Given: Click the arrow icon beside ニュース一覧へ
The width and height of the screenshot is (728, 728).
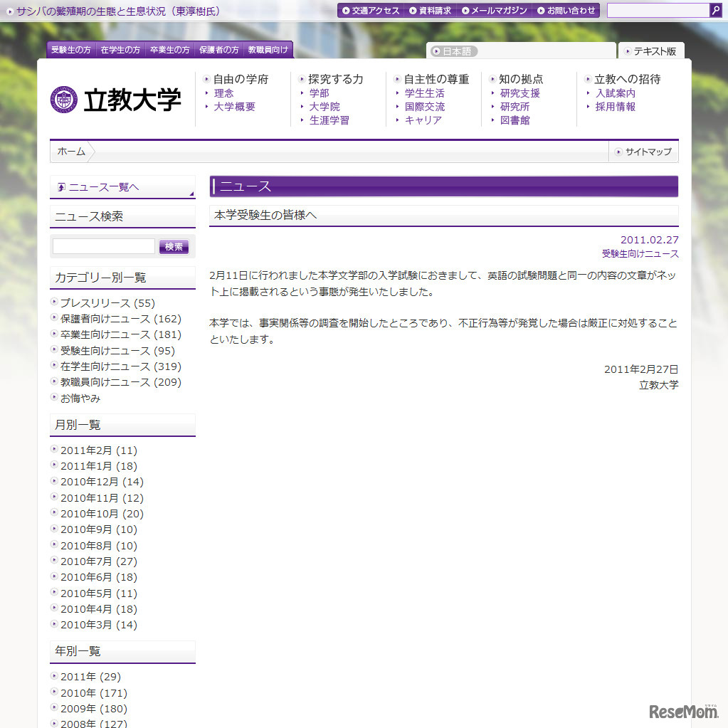Looking at the screenshot, I should click(62, 187).
